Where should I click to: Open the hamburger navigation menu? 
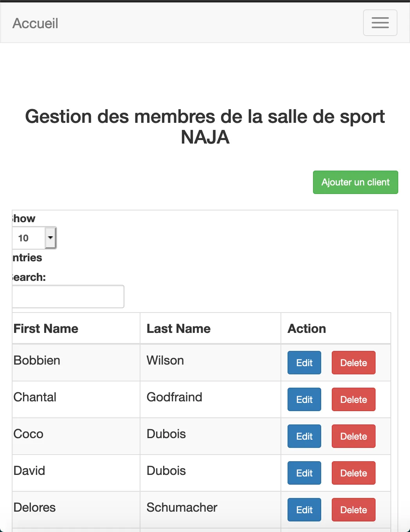[x=380, y=23]
